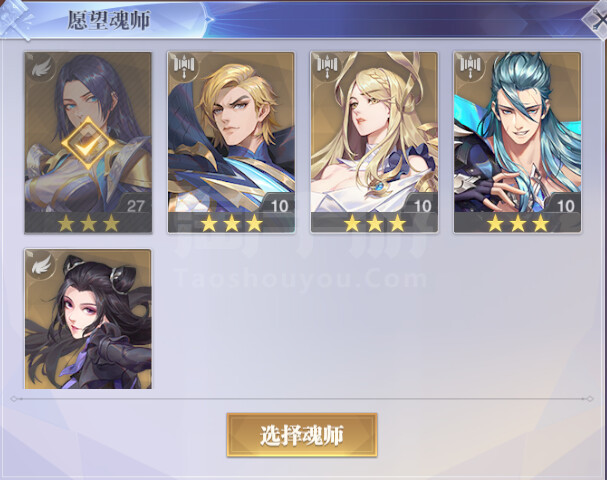Viewport: 607px width, 480px height.
Task: Click the crossbow class icon on blue-haired man card
Action: 470,67
